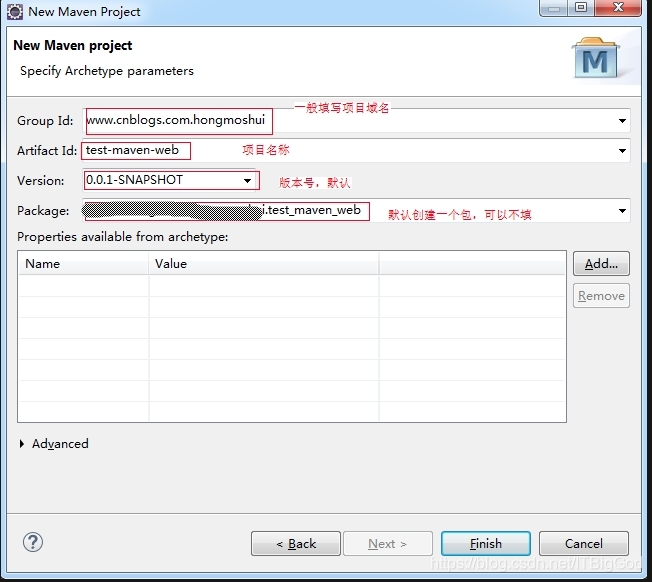Maximize the New Maven Project window
This screenshot has height=582, width=652.
pos(581,7)
